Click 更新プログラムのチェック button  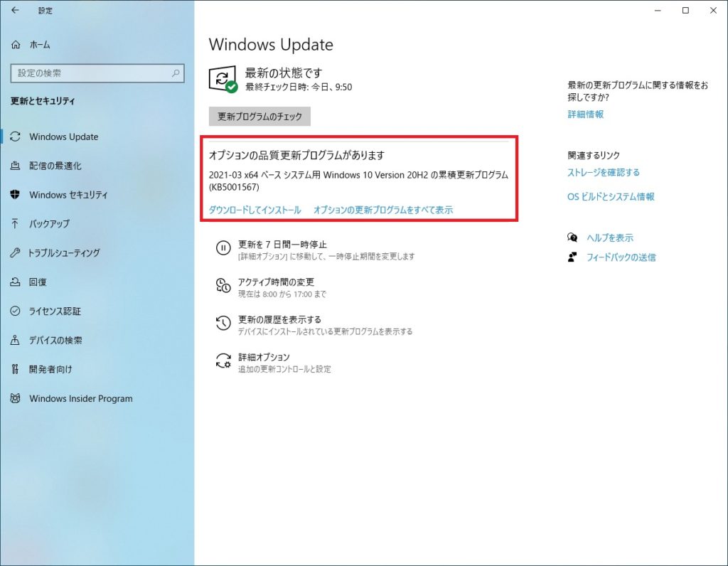point(259,117)
